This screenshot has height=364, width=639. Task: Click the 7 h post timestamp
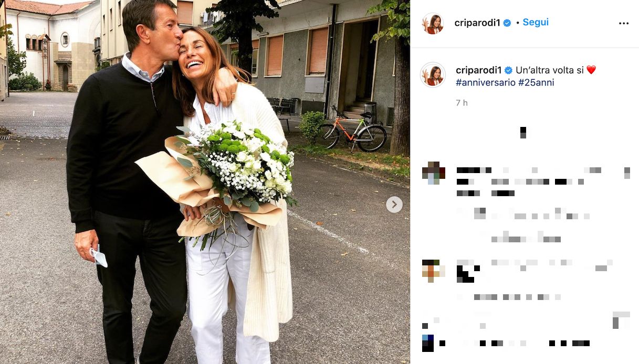tap(462, 103)
